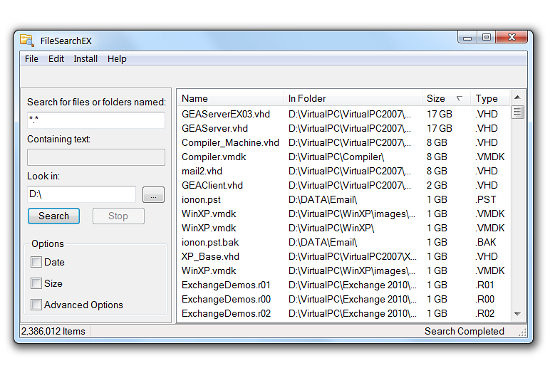Enable the Date option checkbox
550x368 pixels.
tap(36, 262)
